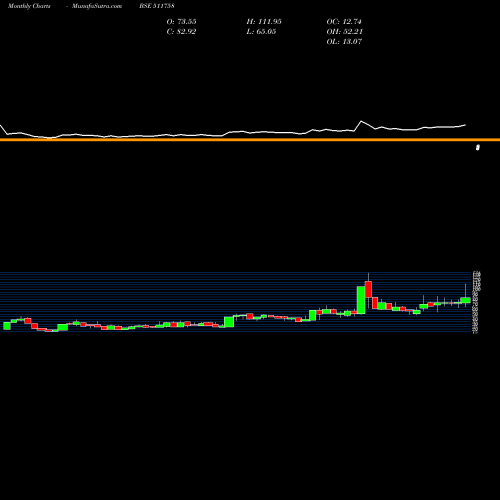Click the MunafaSutra.com label

click(x=97, y=6)
